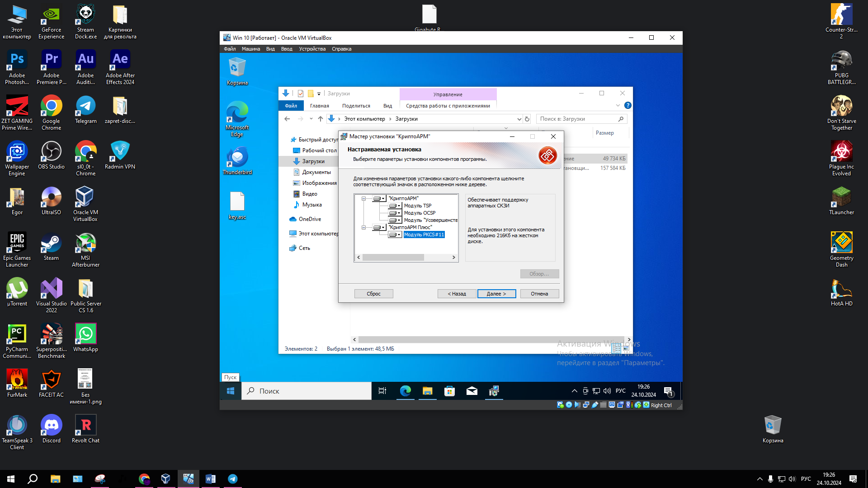Click the Explorer horizontal scrollbar at the bottom

(491, 339)
